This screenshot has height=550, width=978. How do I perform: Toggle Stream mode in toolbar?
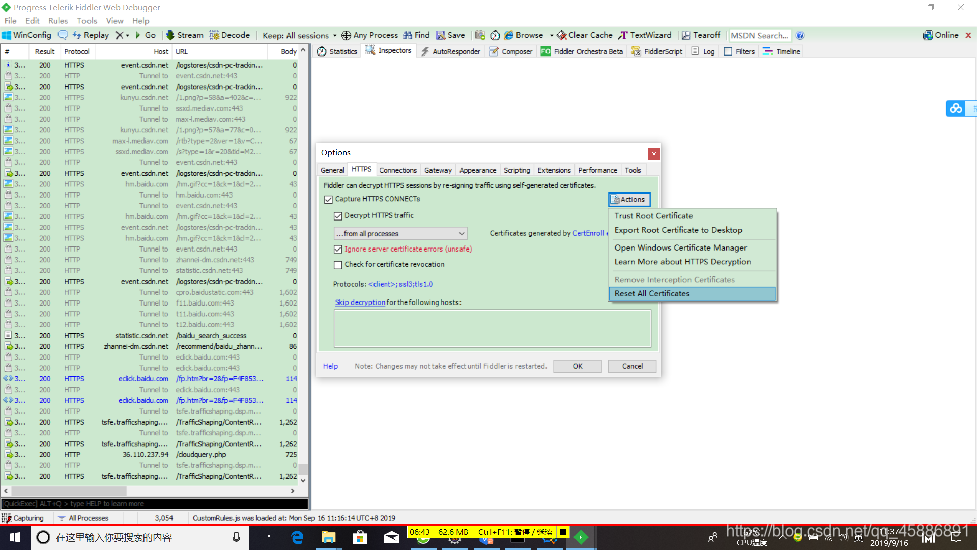point(185,36)
